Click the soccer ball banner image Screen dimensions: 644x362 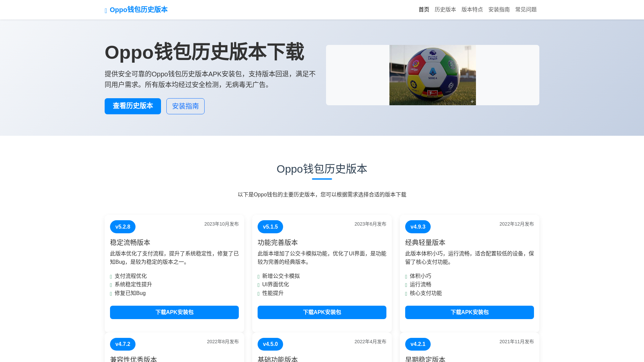pyautogui.click(x=432, y=75)
